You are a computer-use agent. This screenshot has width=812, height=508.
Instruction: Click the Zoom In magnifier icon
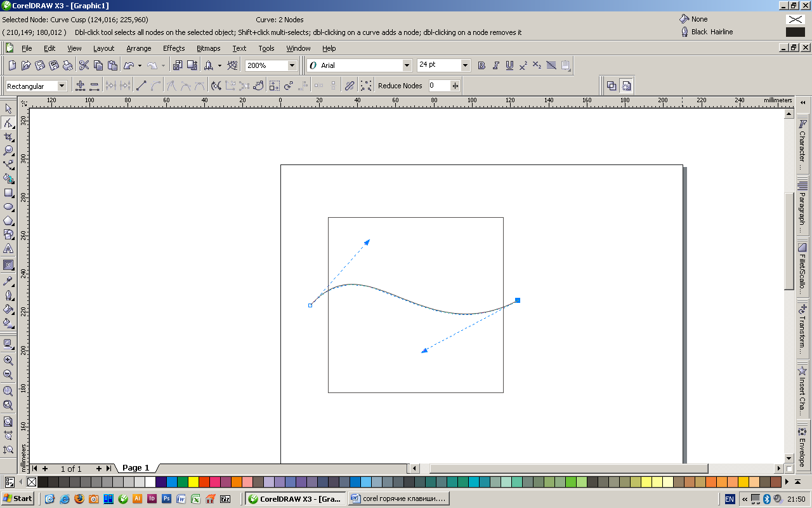tap(8, 361)
